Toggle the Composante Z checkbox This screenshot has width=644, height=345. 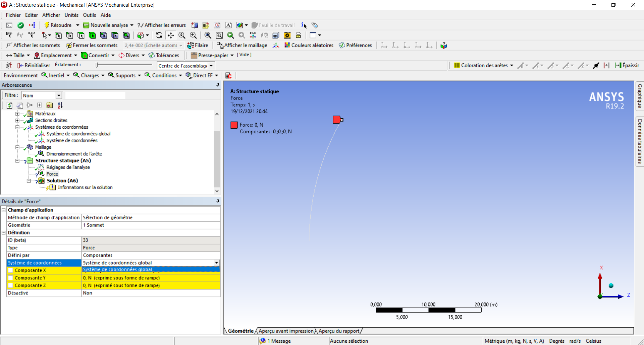point(10,285)
